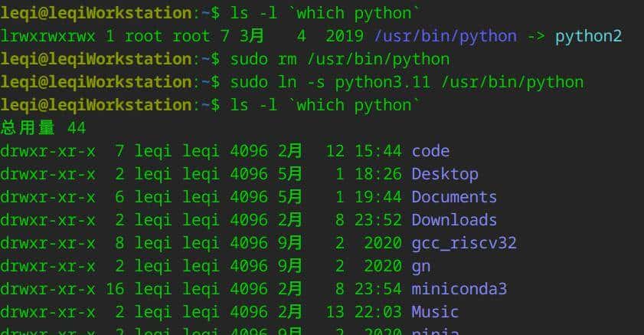Image resolution: width=644 pixels, height=335 pixels.
Task: Click the Desktop directory entry
Action: tap(444, 174)
